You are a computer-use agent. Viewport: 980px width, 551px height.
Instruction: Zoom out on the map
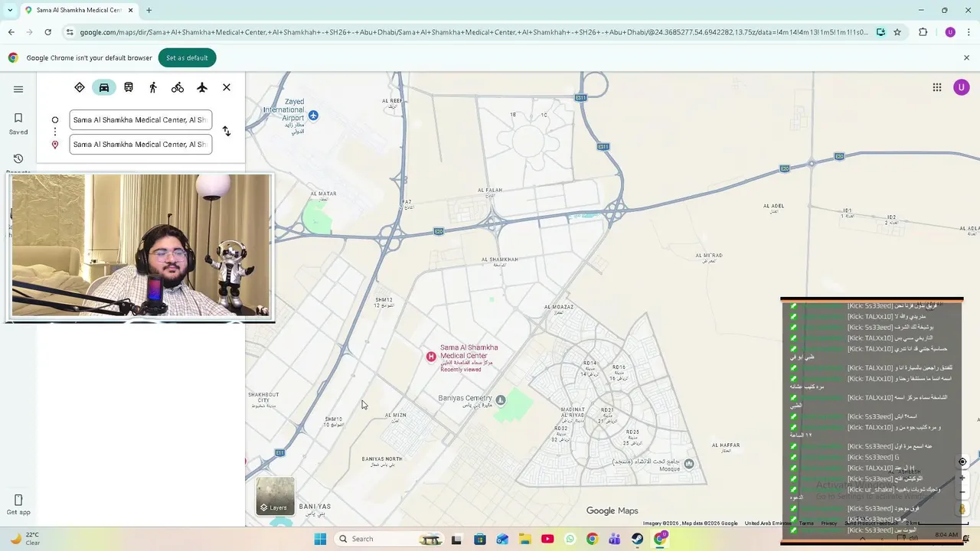click(x=962, y=492)
